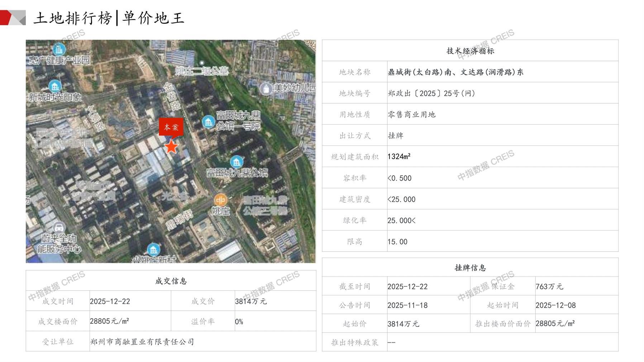
Task: Select the 3814万元 transaction price value
Action: point(251,301)
